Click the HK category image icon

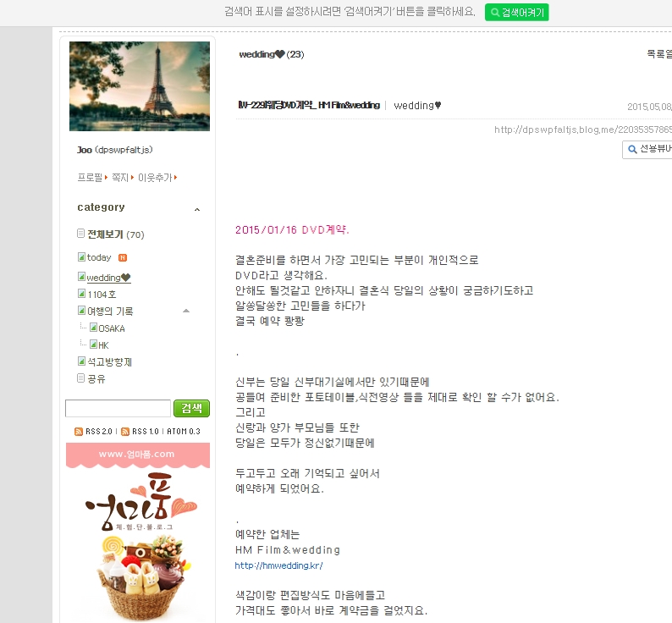[93, 344]
